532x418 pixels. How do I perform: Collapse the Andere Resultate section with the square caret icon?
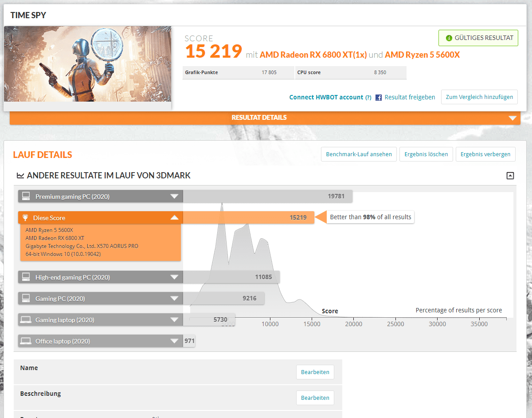coord(510,176)
